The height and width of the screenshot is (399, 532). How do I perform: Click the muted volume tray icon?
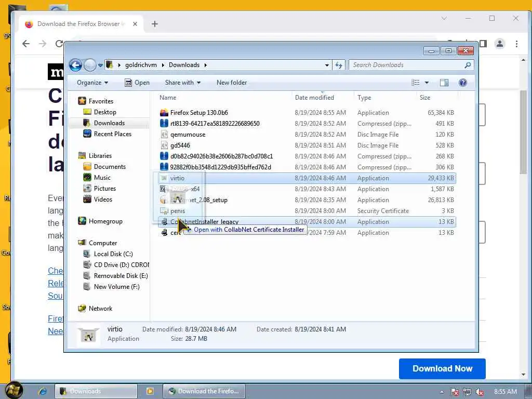point(479,392)
